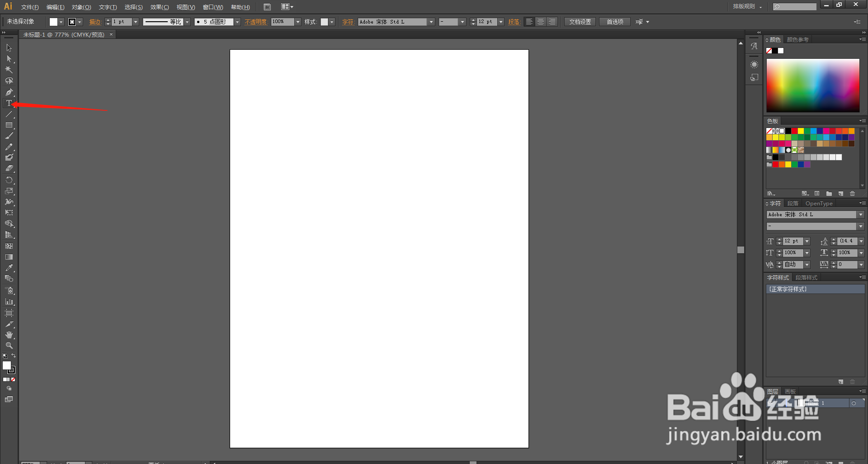Align paragraph left in control bar
This screenshot has width=868, height=464.
(529, 22)
